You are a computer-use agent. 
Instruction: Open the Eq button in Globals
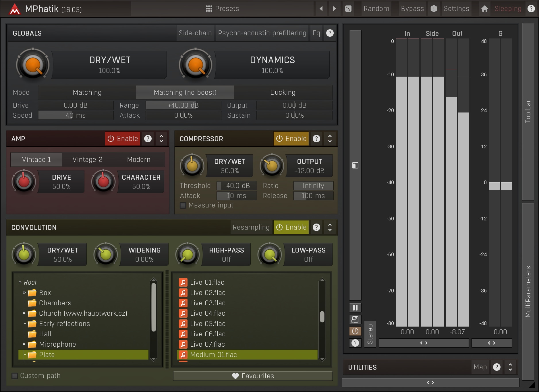[316, 33]
